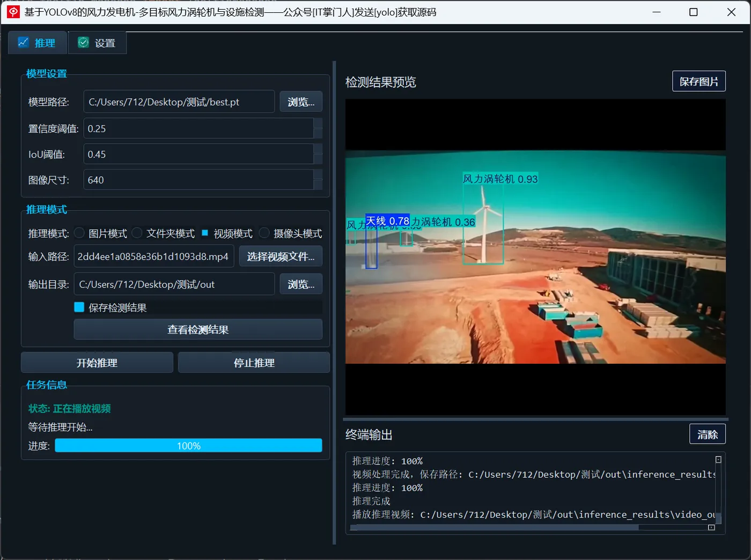Save the preview with 保存图片 button
The height and width of the screenshot is (560, 751).
point(699,82)
